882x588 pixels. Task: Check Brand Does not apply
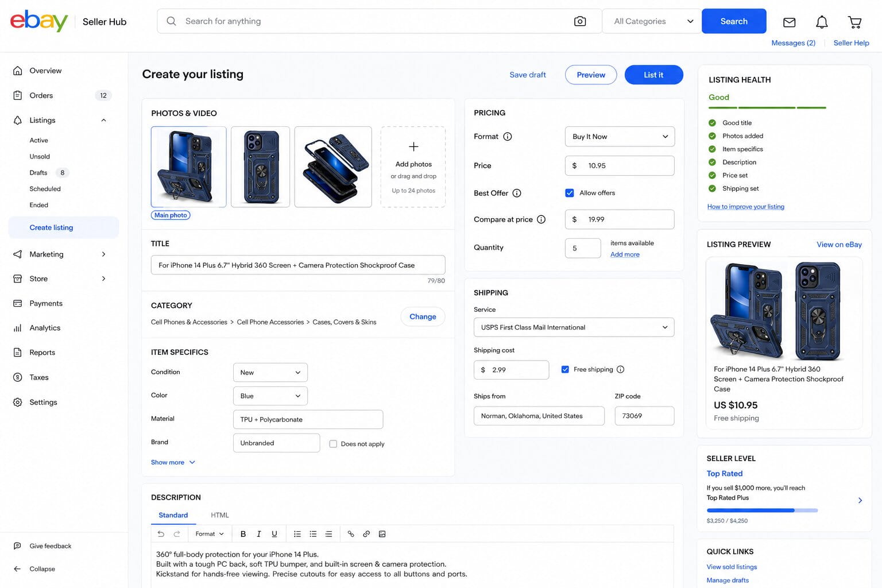pos(333,444)
